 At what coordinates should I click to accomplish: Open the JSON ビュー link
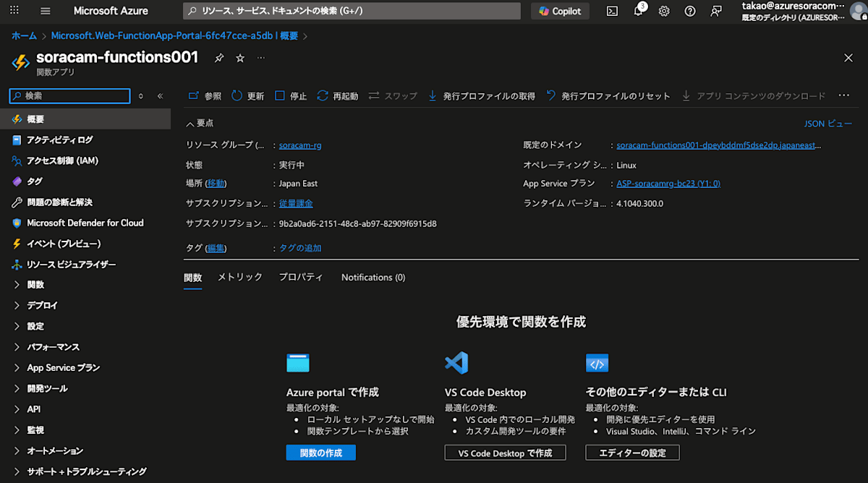coord(828,124)
